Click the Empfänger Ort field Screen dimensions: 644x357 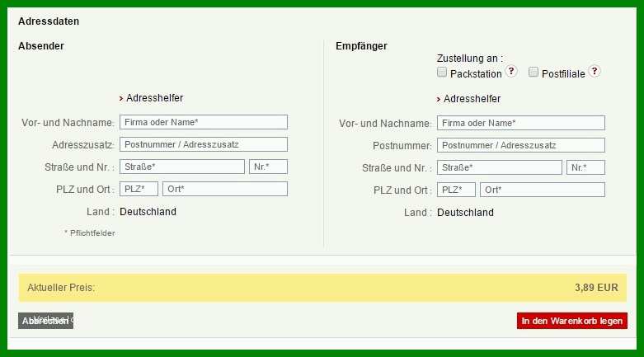click(543, 190)
